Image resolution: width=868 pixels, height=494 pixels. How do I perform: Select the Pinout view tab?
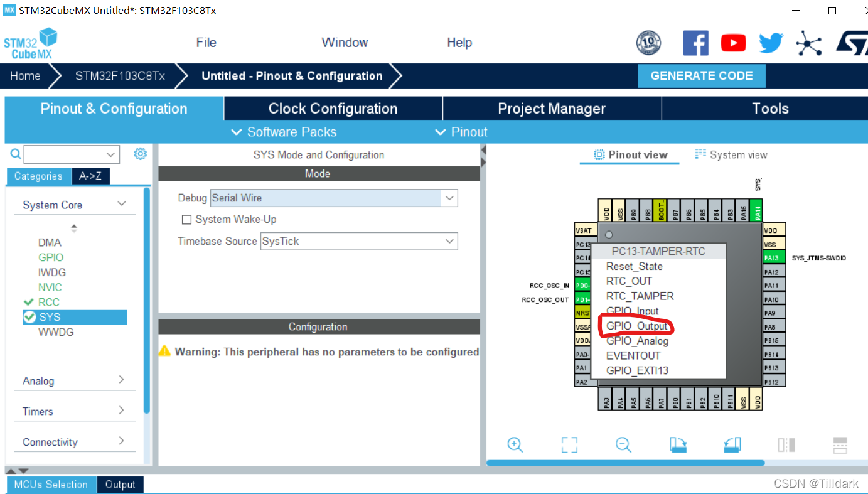[x=630, y=155]
